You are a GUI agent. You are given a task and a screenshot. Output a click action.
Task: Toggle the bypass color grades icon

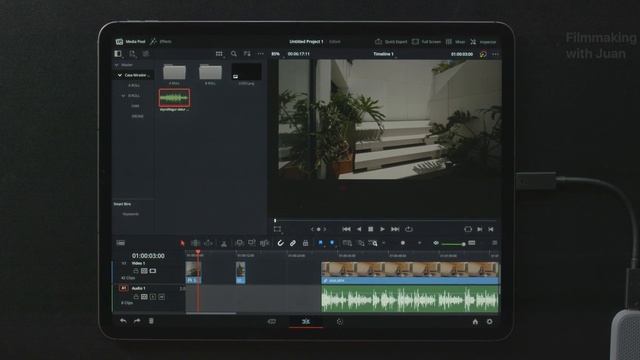pos(483,54)
